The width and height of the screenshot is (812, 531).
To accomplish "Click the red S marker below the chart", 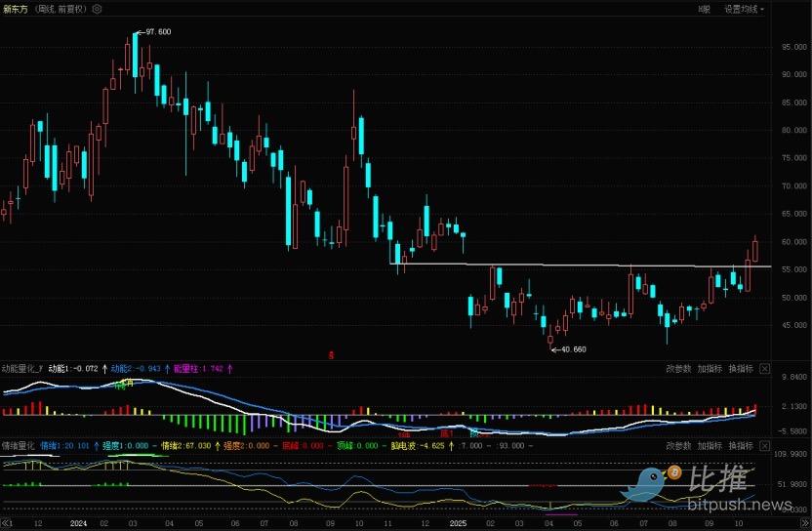I will coord(331,355).
